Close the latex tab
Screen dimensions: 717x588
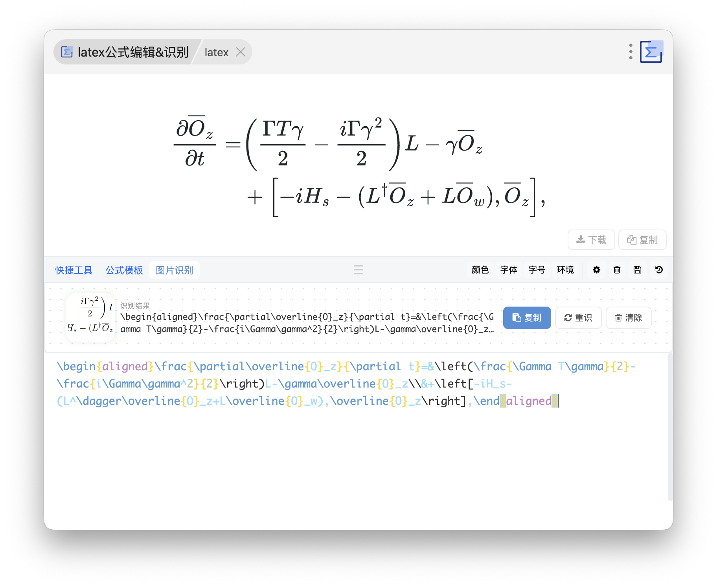[x=241, y=52]
